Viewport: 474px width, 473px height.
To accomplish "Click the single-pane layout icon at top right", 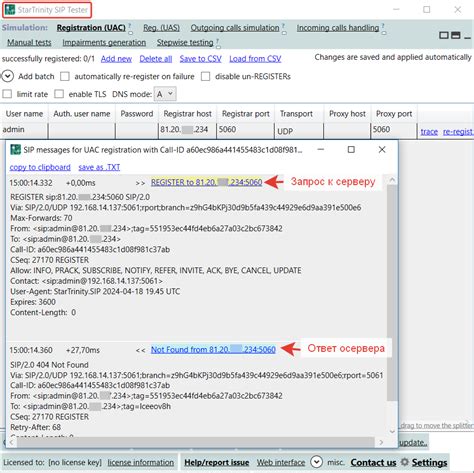I will point(444,35).
